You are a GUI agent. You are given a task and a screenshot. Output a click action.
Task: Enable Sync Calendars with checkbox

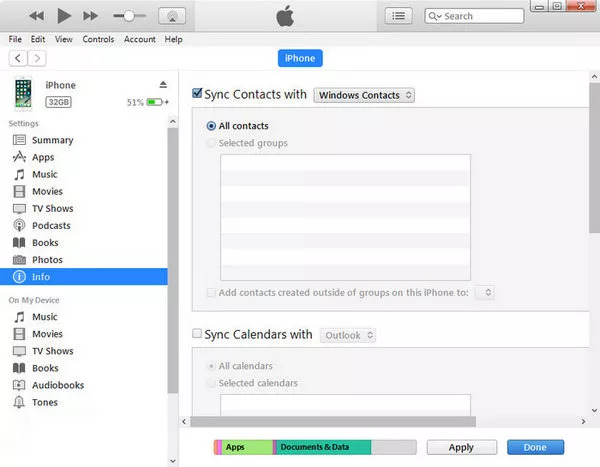coord(197,333)
